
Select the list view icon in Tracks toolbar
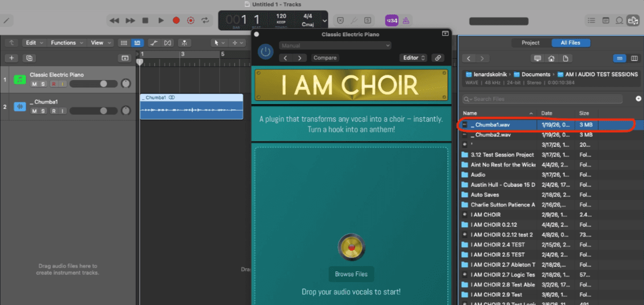pyautogui.click(x=137, y=43)
